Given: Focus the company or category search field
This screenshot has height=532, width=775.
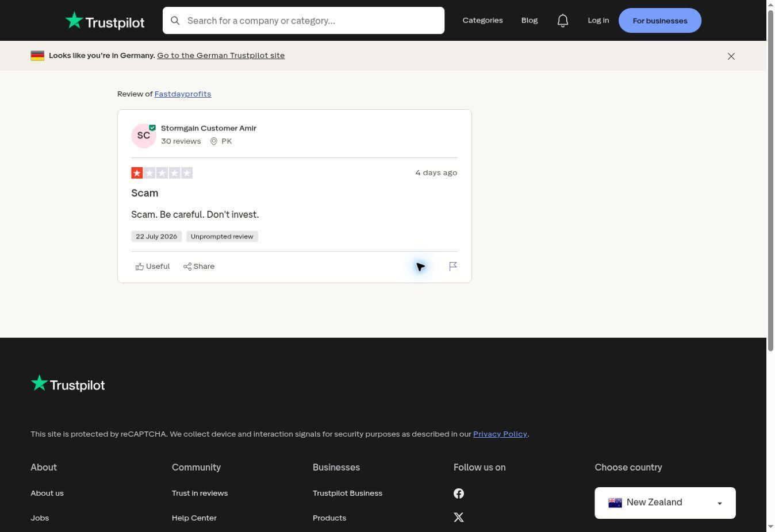Looking at the screenshot, I should click(x=304, y=21).
